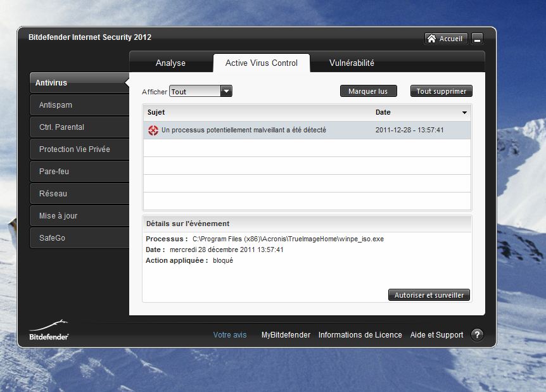Open Mise à jour section
546x392 pixels.
point(79,216)
